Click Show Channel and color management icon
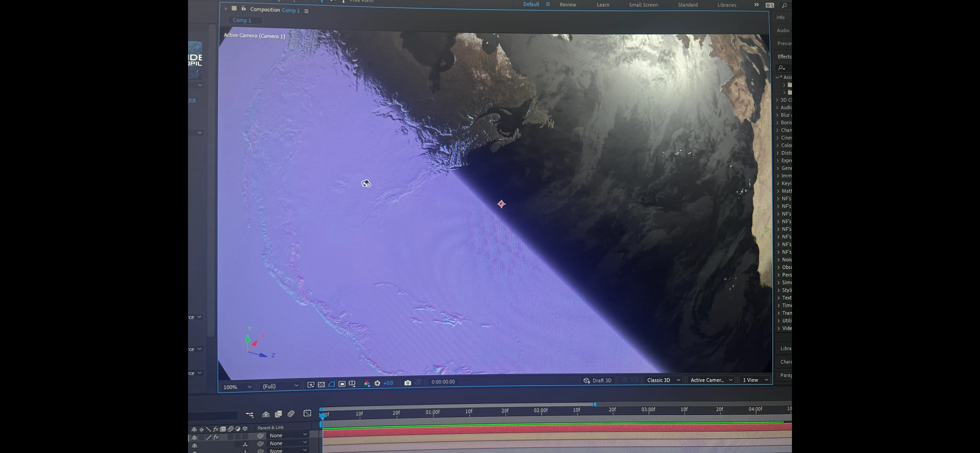 tap(367, 383)
